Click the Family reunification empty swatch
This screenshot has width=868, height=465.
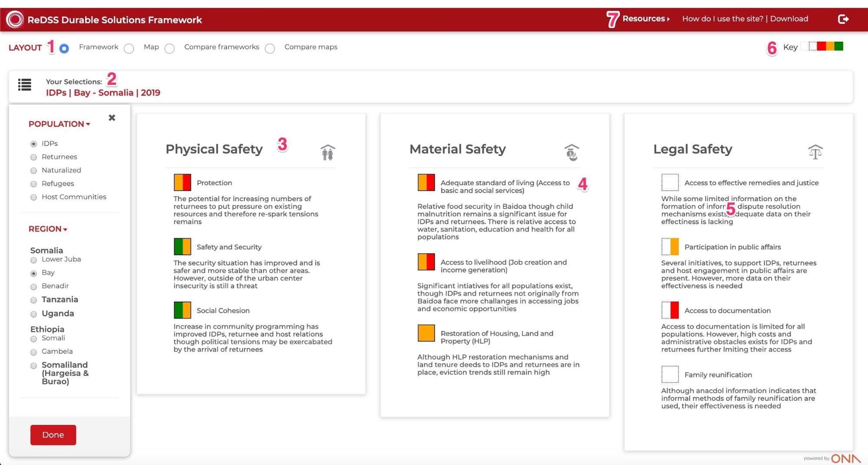[670, 375]
